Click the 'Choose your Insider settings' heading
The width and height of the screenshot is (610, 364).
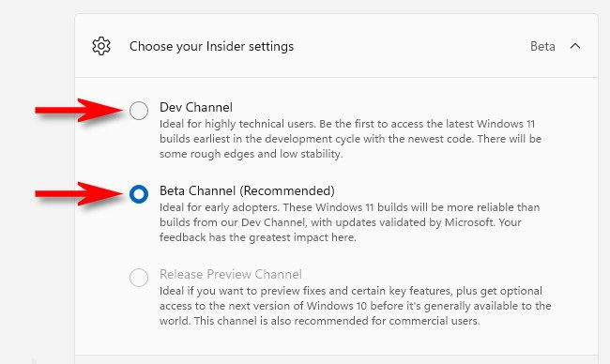[x=212, y=46]
